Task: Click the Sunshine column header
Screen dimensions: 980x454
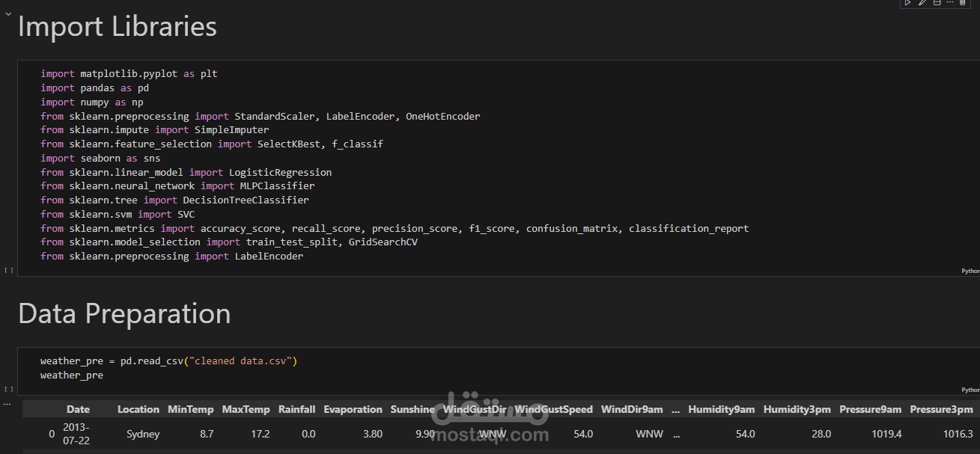Action: coord(413,409)
